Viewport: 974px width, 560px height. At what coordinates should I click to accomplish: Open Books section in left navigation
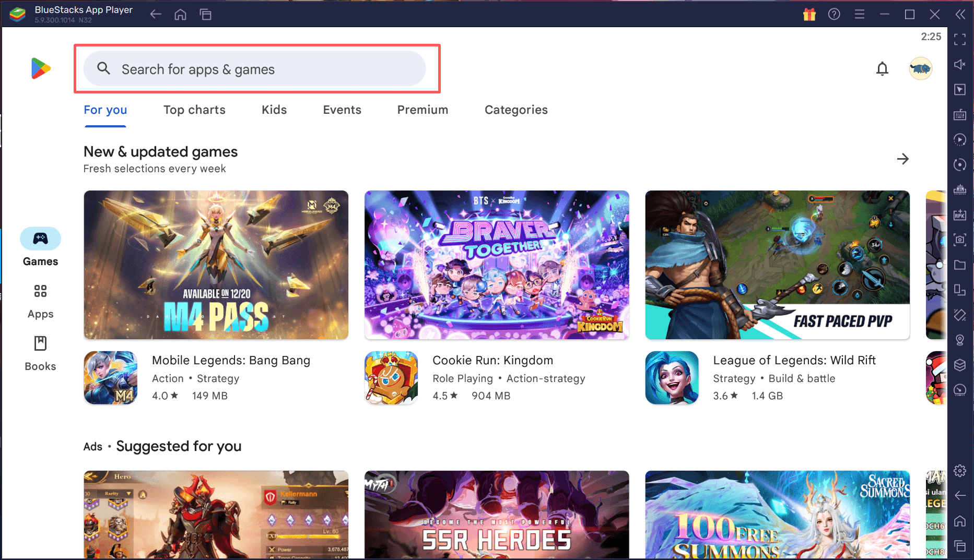click(x=40, y=354)
